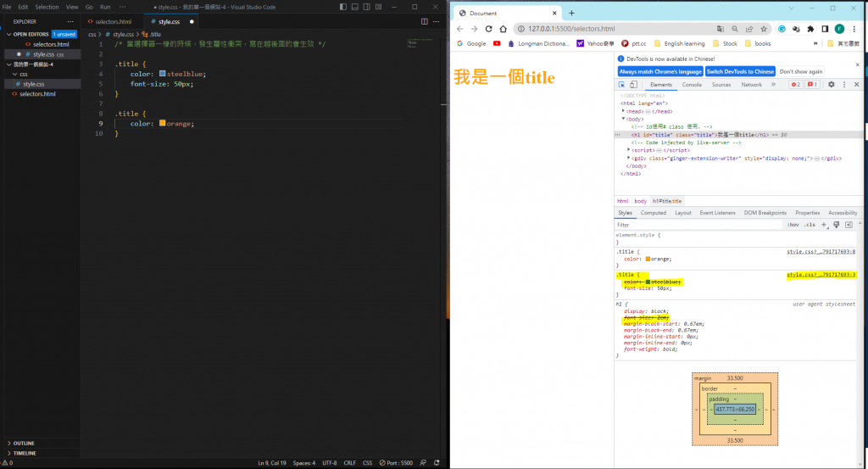Open the steelblue color swatch in VS Code editor
Viewport: 868px width, 469px height.
(x=162, y=74)
